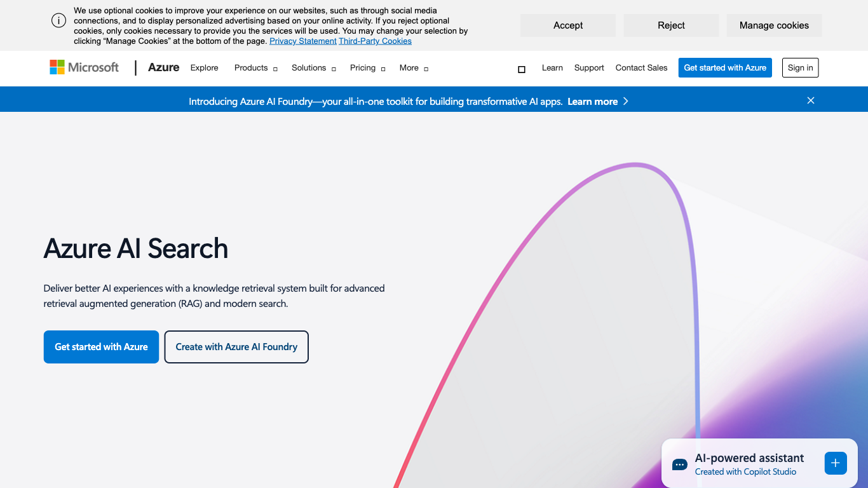The width and height of the screenshot is (868, 488).
Task: Open the Pricing dropdown menu
Action: 368,68
